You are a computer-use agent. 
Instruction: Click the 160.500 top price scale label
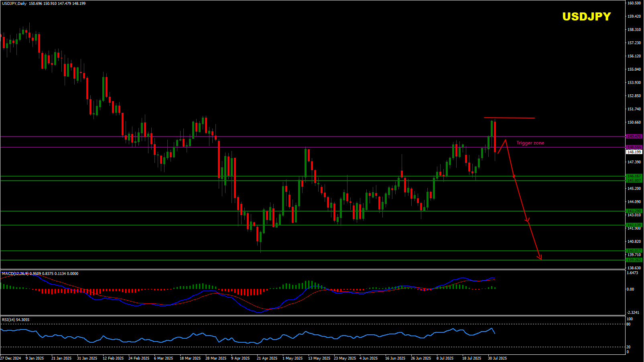pos(634,3)
